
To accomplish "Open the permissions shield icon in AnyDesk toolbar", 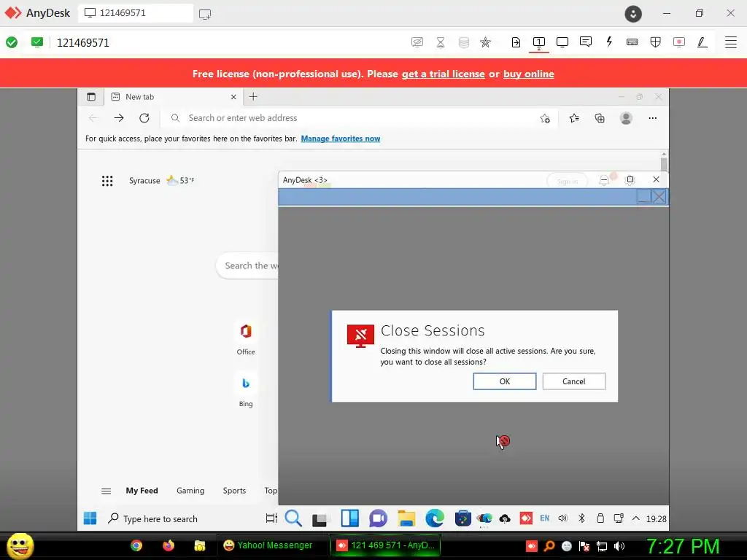I will (x=656, y=42).
